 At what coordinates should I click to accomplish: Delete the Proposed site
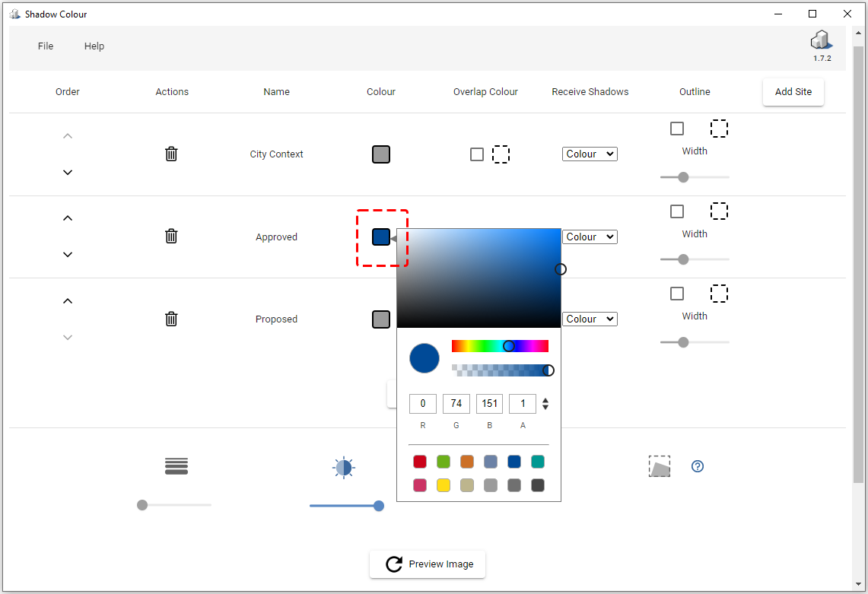(x=171, y=319)
